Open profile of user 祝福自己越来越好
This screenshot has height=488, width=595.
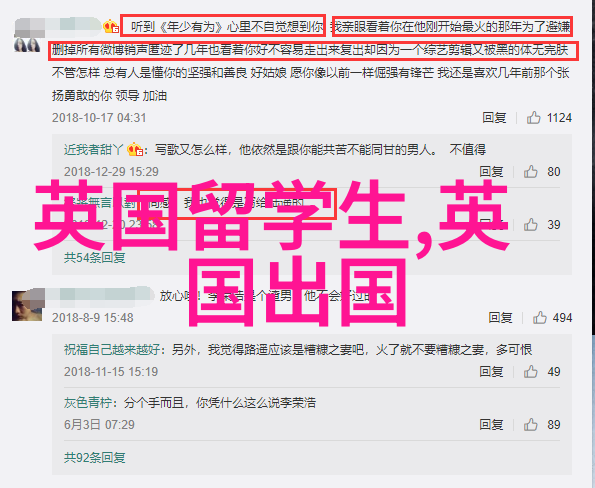pos(112,349)
